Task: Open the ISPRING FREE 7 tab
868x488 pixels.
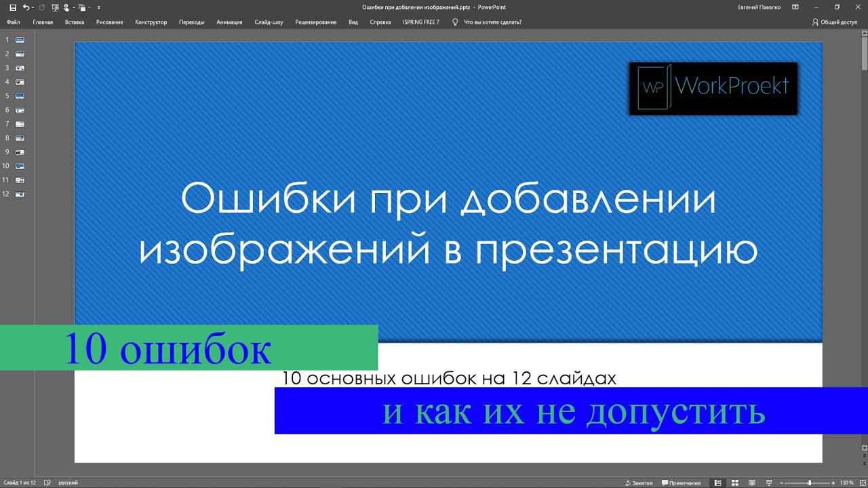Action: click(x=421, y=22)
